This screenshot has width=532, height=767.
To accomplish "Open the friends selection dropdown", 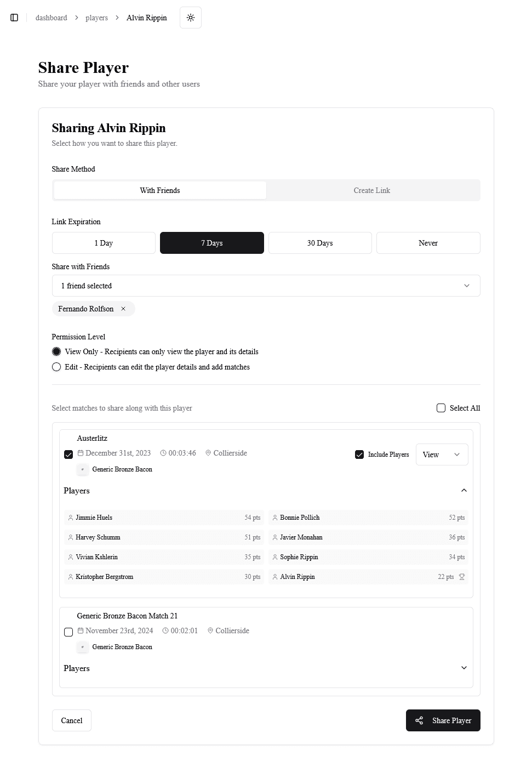I will (x=266, y=286).
